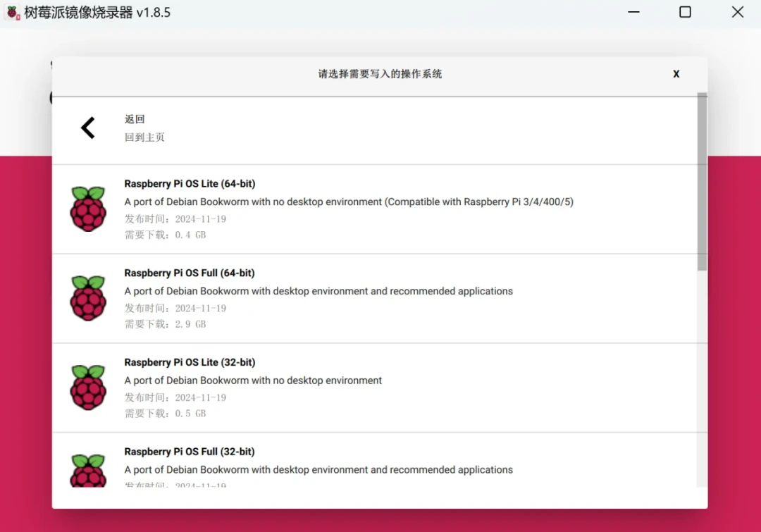Select Raspberry Pi OS Lite (64-bit) title
This screenshot has width=761, height=532.
pyautogui.click(x=190, y=183)
